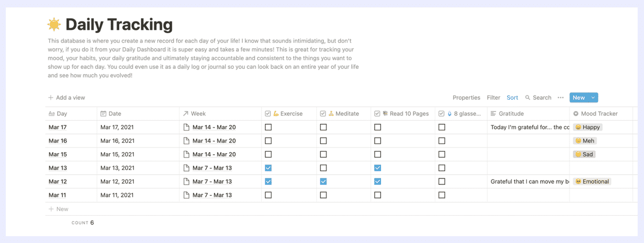Click the plus icon beside Add a view
The image size is (644, 243).
tap(51, 98)
